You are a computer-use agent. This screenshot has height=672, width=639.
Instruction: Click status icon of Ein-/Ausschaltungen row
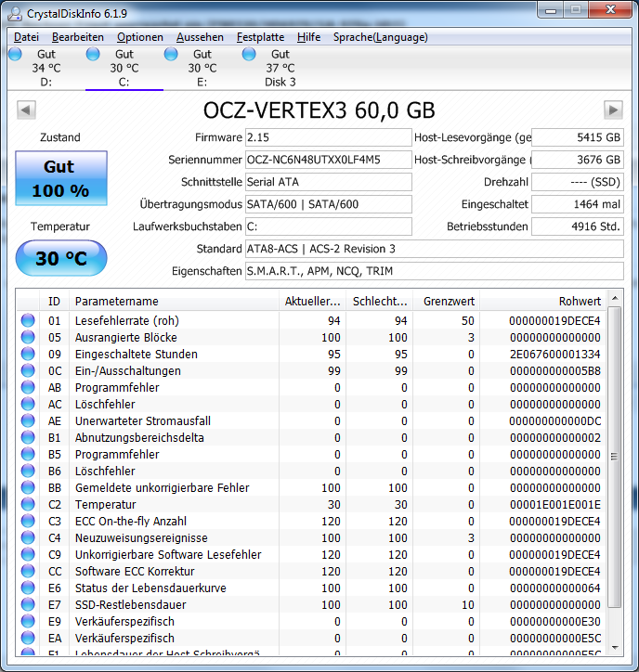click(x=28, y=370)
